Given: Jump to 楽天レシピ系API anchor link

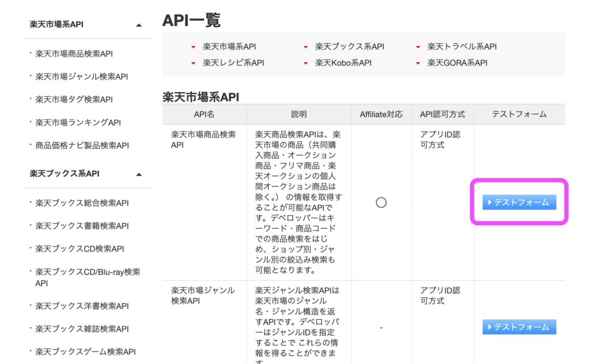Looking at the screenshot, I should 233,63.
